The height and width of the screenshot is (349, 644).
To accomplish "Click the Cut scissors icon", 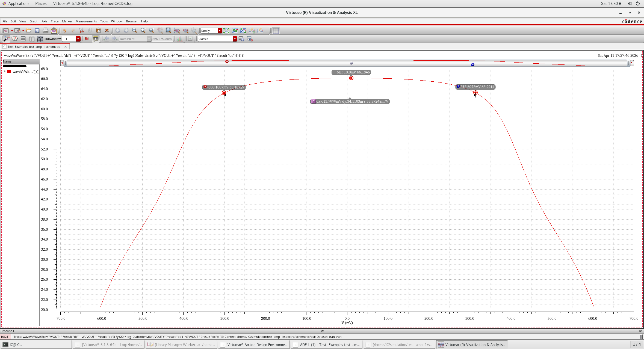I will click(x=81, y=31).
